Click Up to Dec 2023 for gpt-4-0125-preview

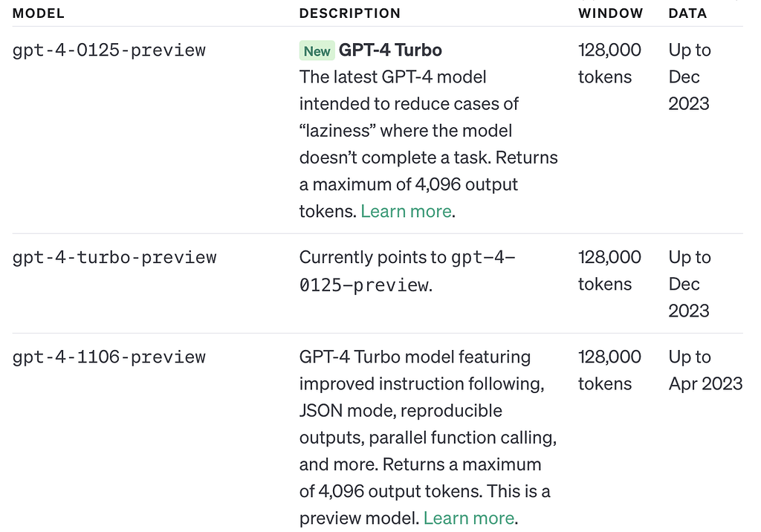point(689,77)
